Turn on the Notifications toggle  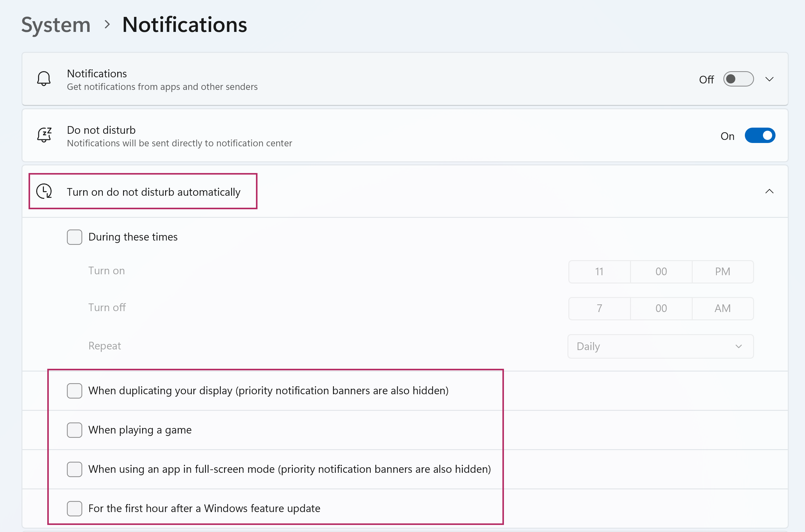(738, 79)
